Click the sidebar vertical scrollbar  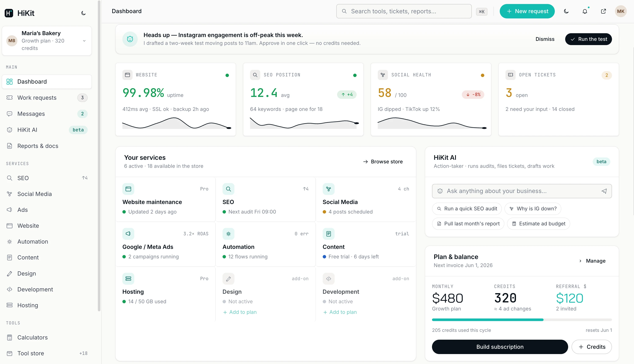pyautogui.click(x=99, y=156)
